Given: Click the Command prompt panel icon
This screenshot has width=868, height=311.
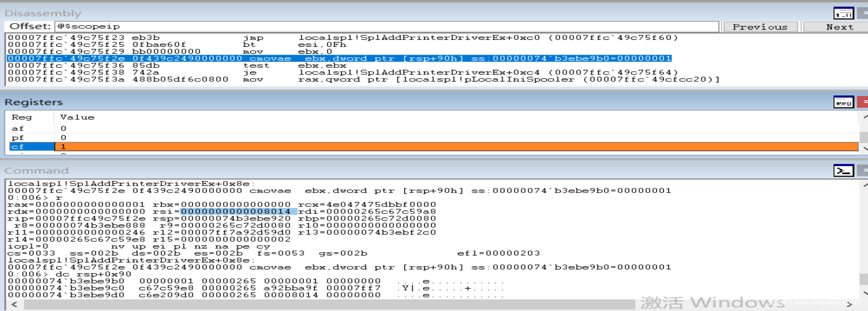Looking at the screenshot, I should 844,170.
